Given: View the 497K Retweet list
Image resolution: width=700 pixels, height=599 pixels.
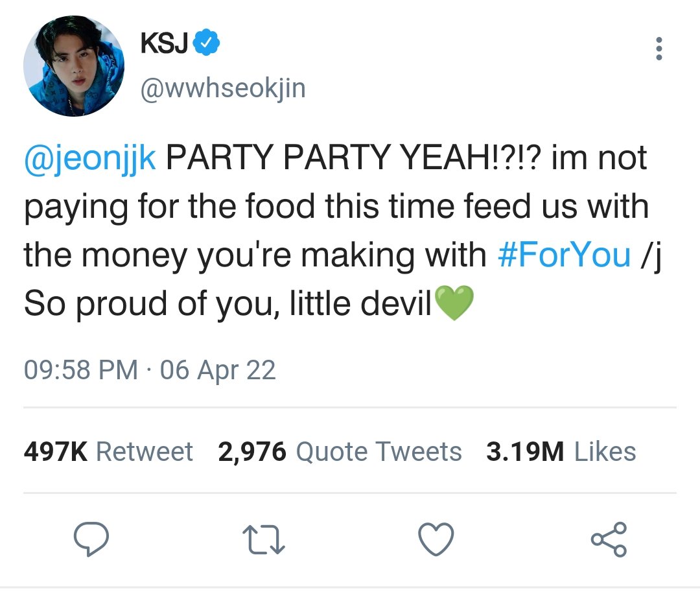Looking at the screenshot, I should pyautogui.click(x=108, y=451).
